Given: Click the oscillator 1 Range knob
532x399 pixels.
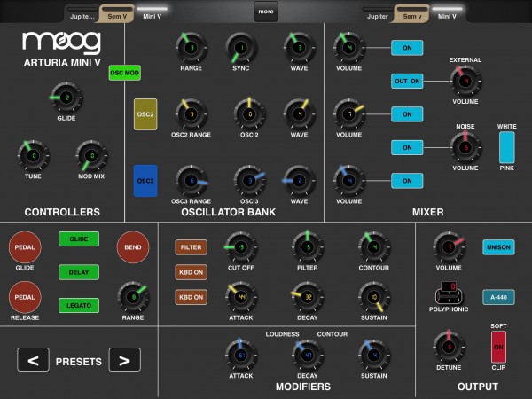Looking at the screenshot, I should pyautogui.click(x=192, y=48).
